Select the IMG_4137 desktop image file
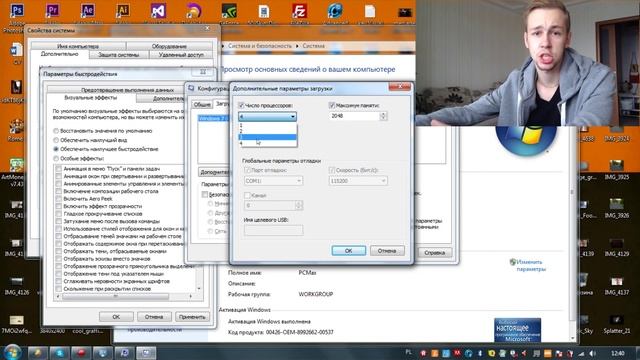Image resolution: width=640 pixels, height=360 pixels. point(616,285)
